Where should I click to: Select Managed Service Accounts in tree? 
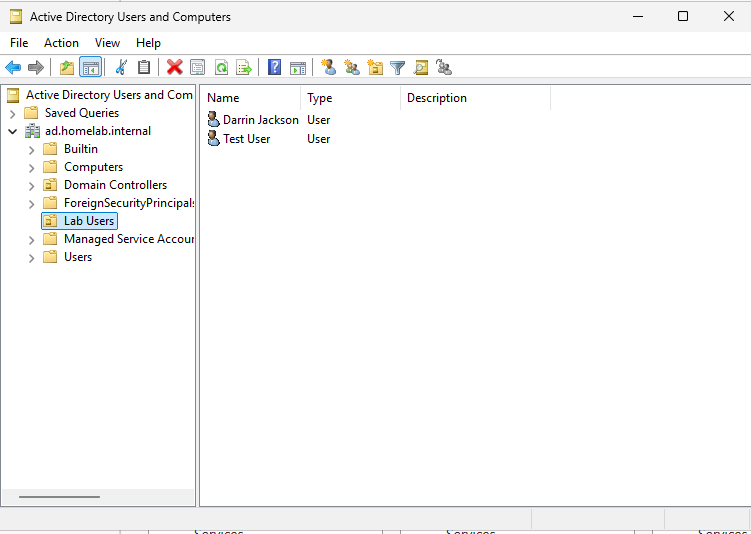coord(129,239)
